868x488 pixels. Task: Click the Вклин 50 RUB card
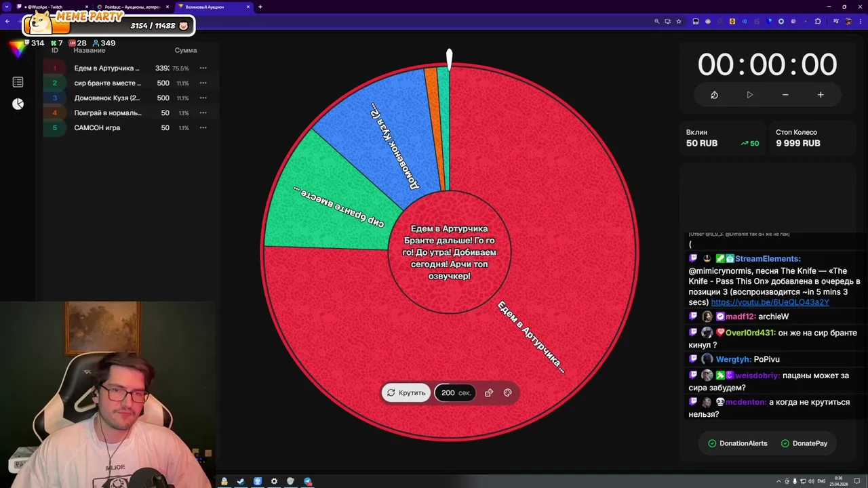point(723,138)
